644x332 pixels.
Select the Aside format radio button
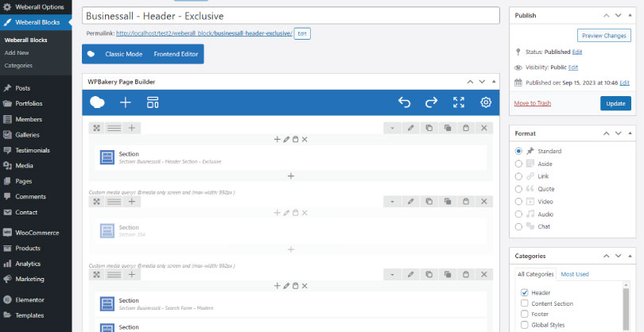518,163
